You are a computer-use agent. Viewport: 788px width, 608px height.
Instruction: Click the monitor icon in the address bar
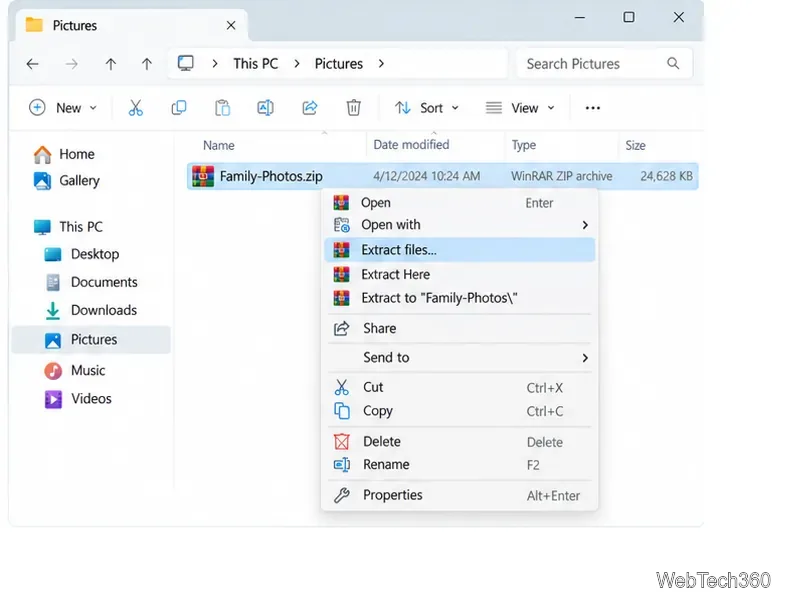pos(185,64)
